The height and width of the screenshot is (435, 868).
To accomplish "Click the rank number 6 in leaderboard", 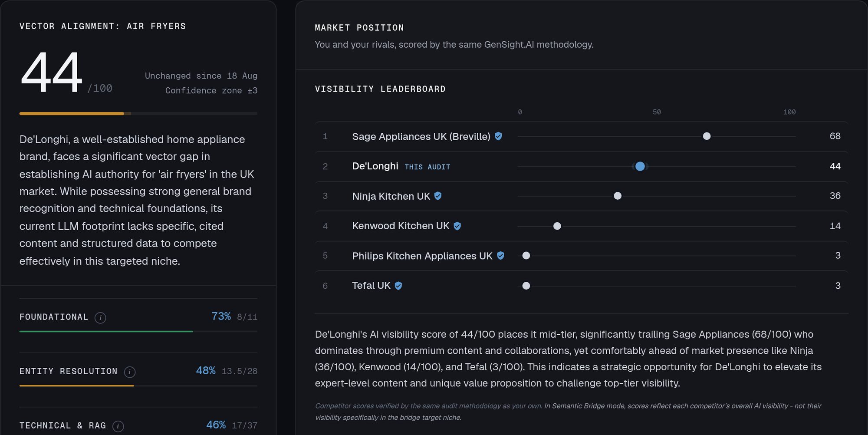I will coord(325,286).
